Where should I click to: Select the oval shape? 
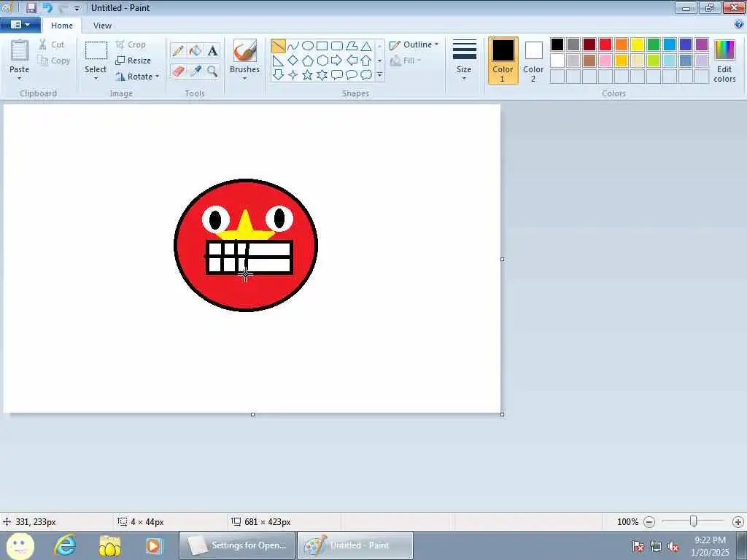[308, 46]
